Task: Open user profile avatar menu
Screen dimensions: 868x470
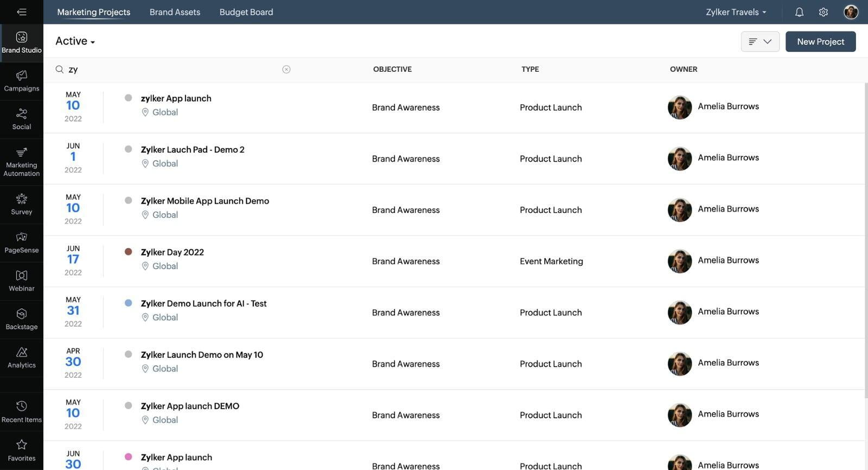Action: pos(851,12)
